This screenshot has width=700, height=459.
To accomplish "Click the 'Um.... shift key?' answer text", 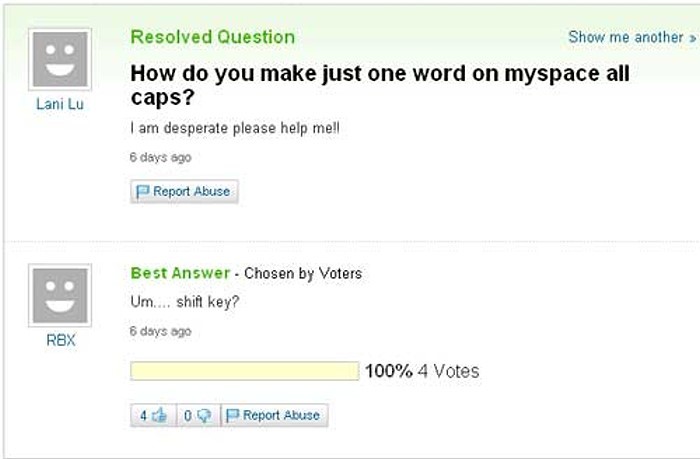I will coord(185,302).
